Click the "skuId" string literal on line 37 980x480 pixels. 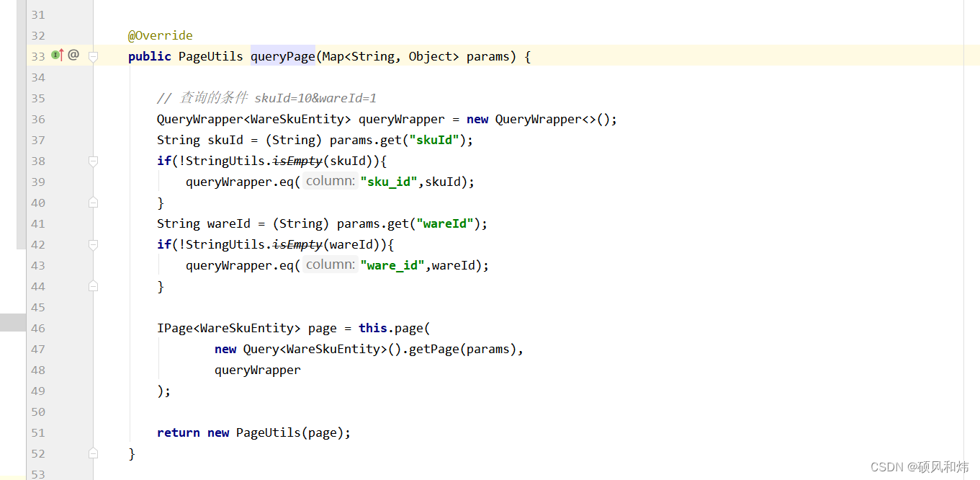(x=434, y=140)
